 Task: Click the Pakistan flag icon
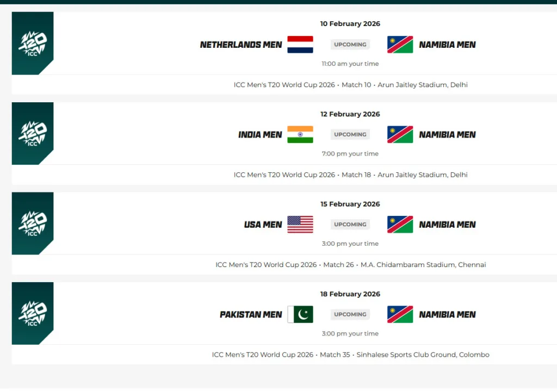(300, 314)
